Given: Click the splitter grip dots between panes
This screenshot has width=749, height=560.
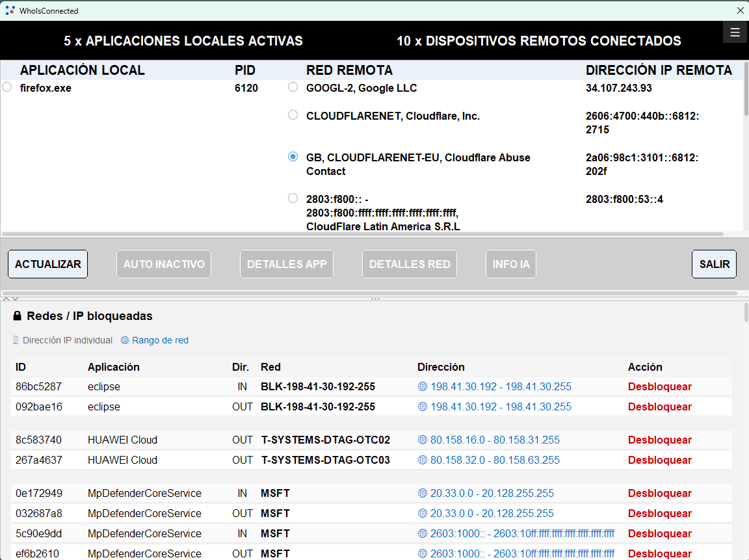Looking at the screenshot, I should 375,299.
